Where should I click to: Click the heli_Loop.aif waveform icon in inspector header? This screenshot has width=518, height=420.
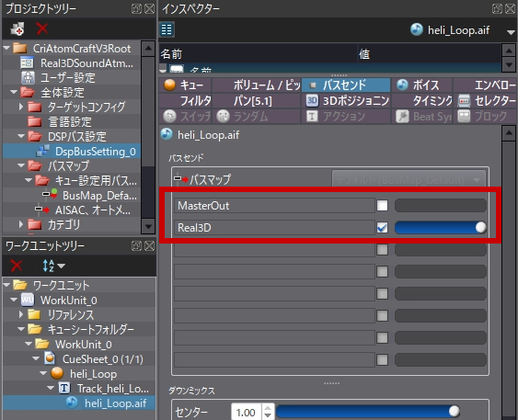pos(417,29)
